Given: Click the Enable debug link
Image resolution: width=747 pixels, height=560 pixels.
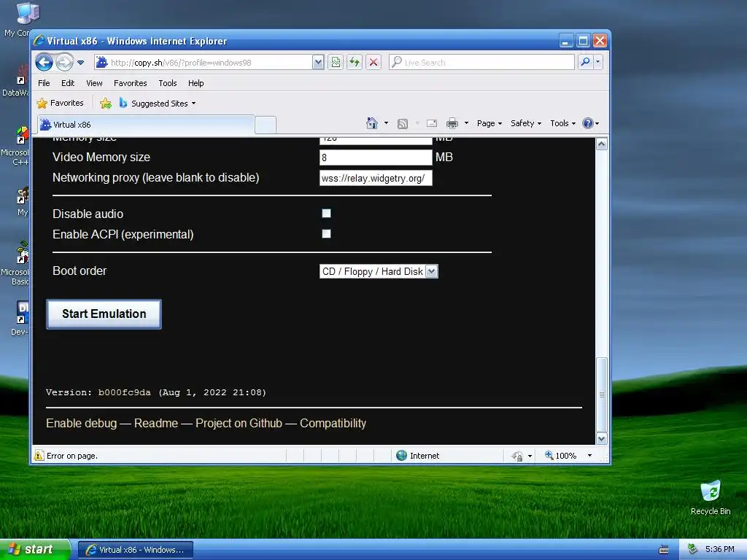Looking at the screenshot, I should pyautogui.click(x=82, y=424).
